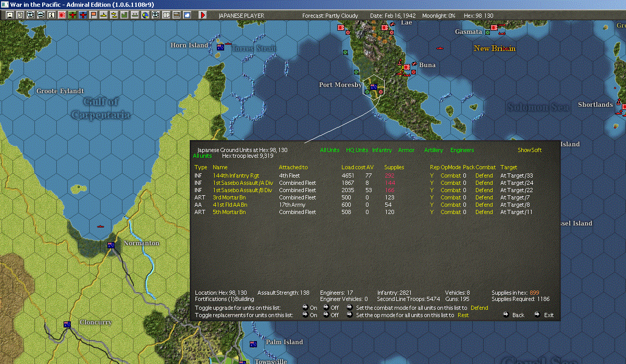This screenshot has width=626, height=364.
Task: Select the flagged unit in Port Moresby hex
Action: (x=374, y=87)
